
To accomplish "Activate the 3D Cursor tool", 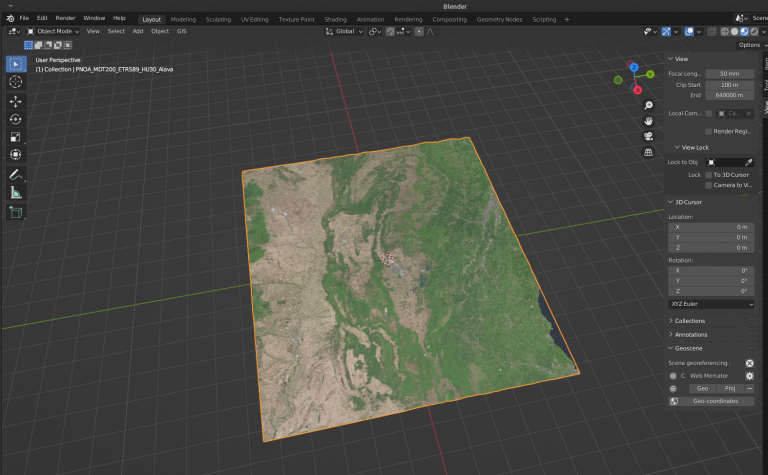I will pos(16,82).
